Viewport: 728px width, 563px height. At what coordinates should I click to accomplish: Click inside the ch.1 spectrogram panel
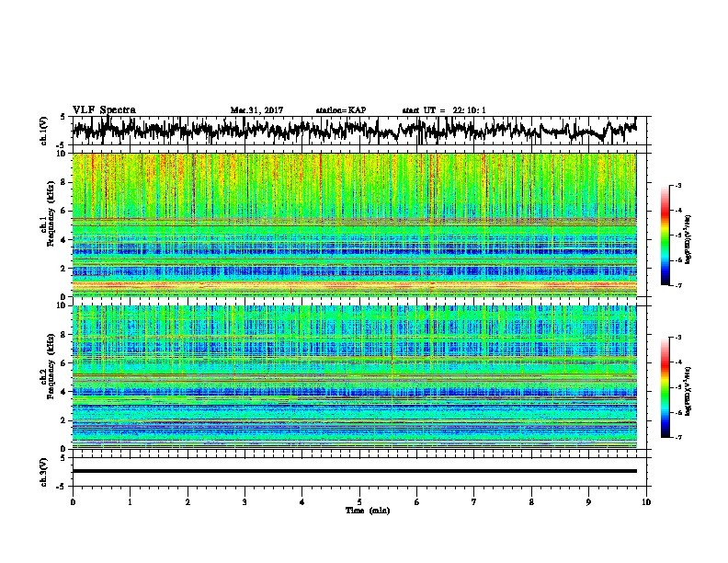pos(354,224)
